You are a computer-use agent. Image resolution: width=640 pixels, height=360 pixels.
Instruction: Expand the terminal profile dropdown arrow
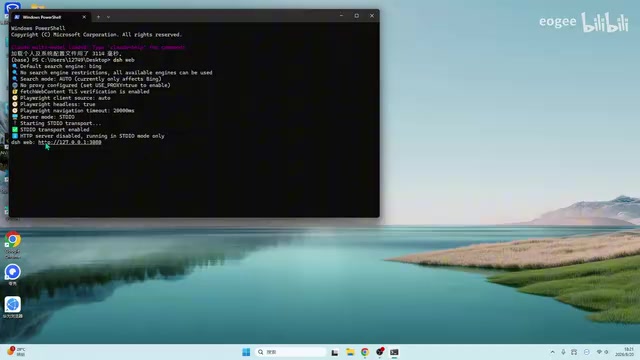(108, 17)
